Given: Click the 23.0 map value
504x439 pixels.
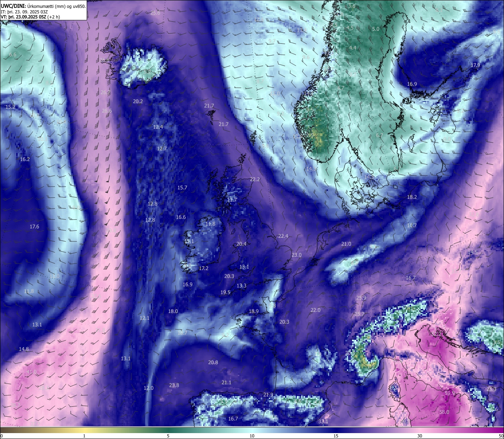Looking at the screenshot, I should [296, 255].
